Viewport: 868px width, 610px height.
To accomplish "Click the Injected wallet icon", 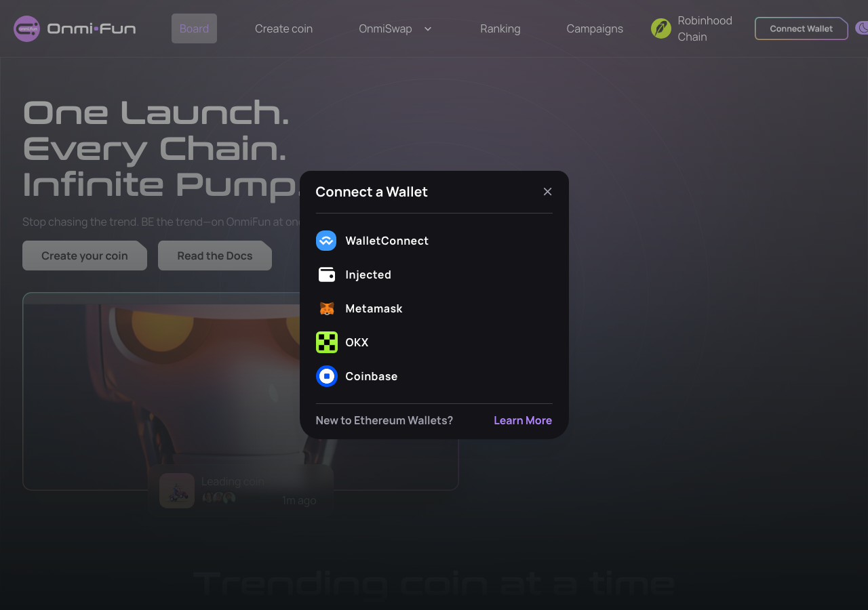I will (x=326, y=274).
